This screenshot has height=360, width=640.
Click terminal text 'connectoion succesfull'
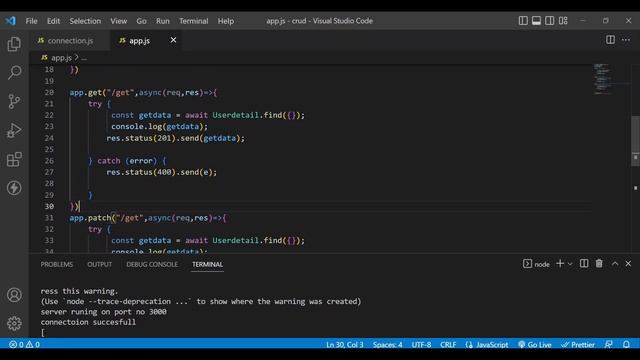pyautogui.click(x=88, y=322)
